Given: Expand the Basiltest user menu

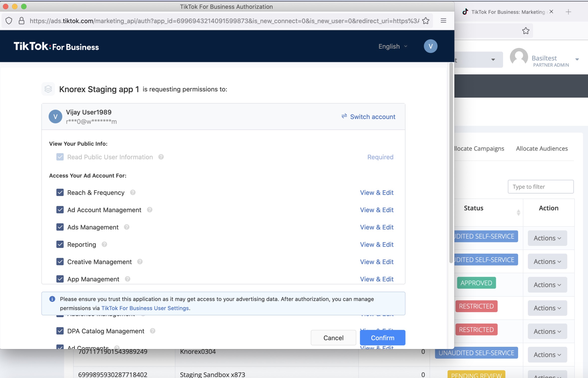Looking at the screenshot, I should pyautogui.click(x=577, y=59).
